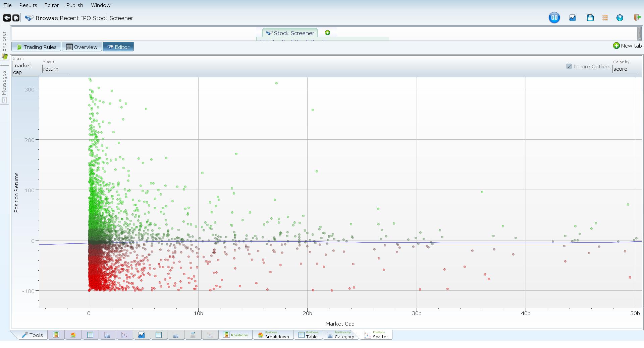Viewport: 644px width, 348px height.
Task: Open the Results menu
Action: 28,5
